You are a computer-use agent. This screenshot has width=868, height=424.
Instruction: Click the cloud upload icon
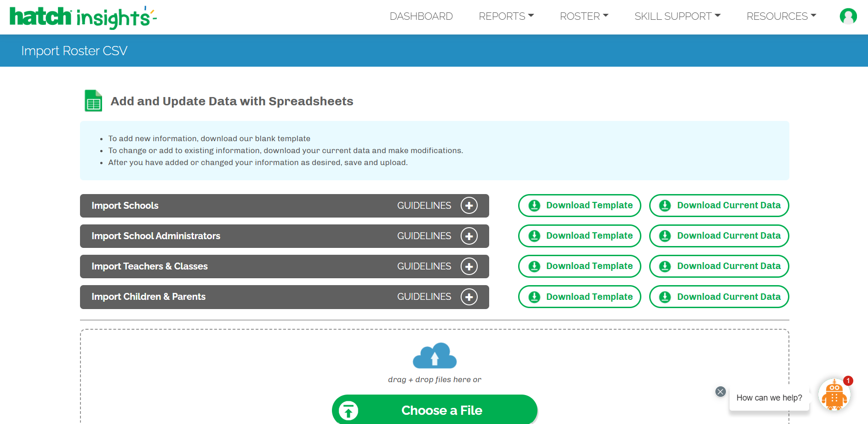pos(434,356)
